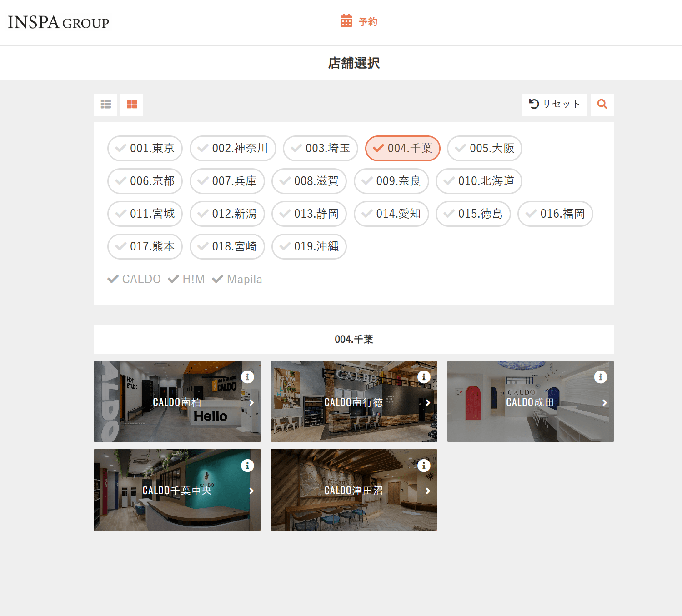Open info icon on CALDO千葉中央 card
Image resolution: width=682 pixels, height=616 pixels.
pyautogui.click(x=247, y=466)
